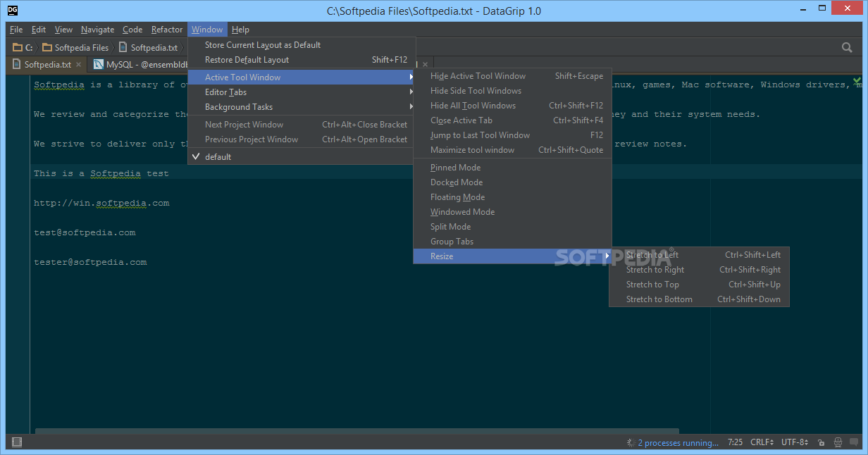Choose Stretch to Top
Screen dimensions: 868x455
tap(700, 284)
